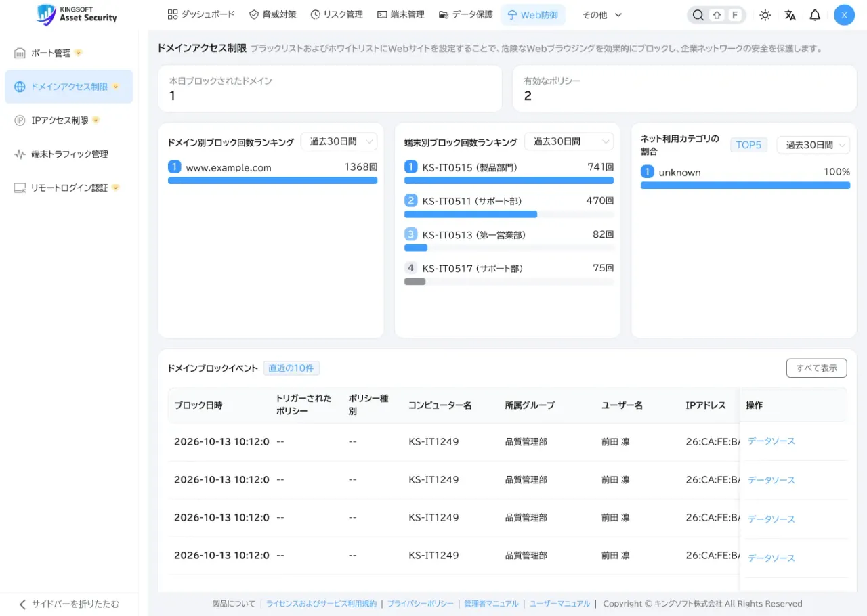
Task: Click the 直近の10件 tag
Action: click(x=291, y=368)
